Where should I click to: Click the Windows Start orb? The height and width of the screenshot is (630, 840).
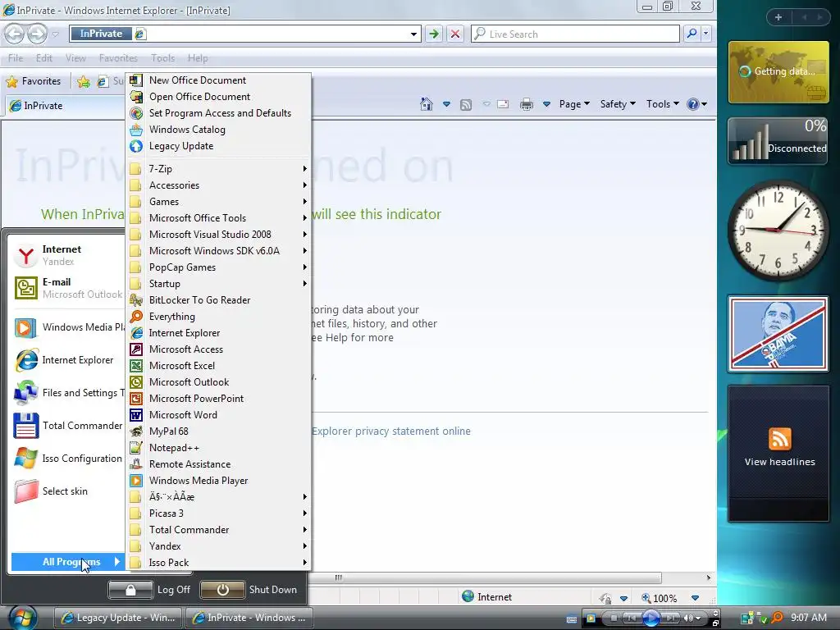(x=21, y=618)
